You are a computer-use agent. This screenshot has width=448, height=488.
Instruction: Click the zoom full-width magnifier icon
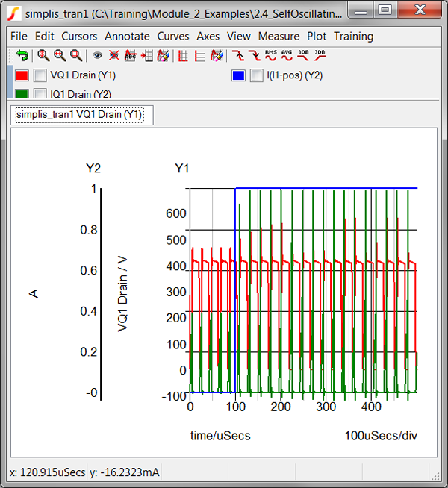[x=75, y=55]
